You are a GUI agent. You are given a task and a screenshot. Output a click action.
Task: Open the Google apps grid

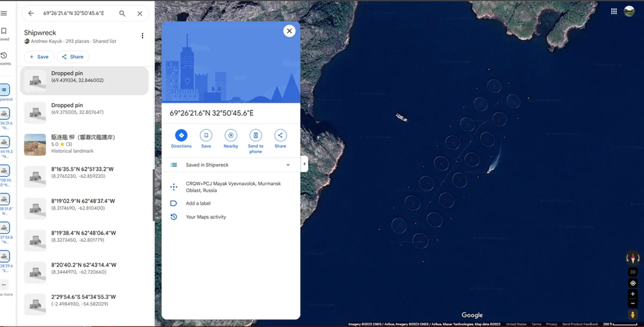[x=614, y=12]
